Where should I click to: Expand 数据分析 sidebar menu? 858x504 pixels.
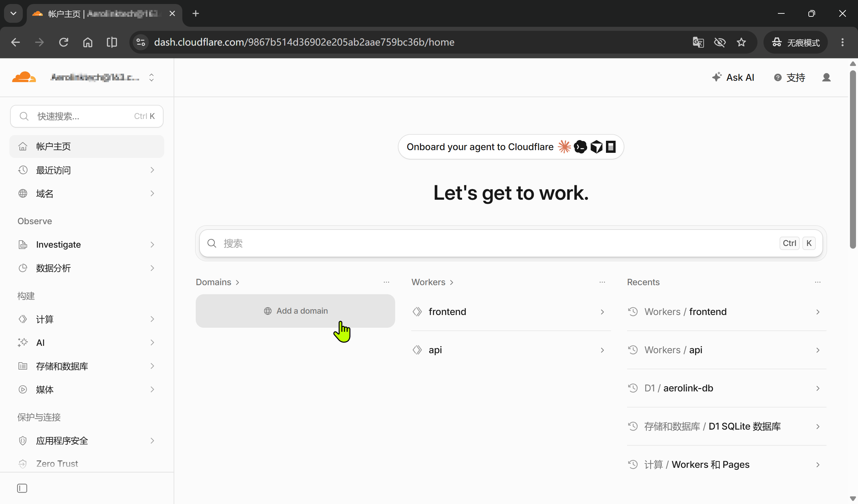(x=87, y=268)
